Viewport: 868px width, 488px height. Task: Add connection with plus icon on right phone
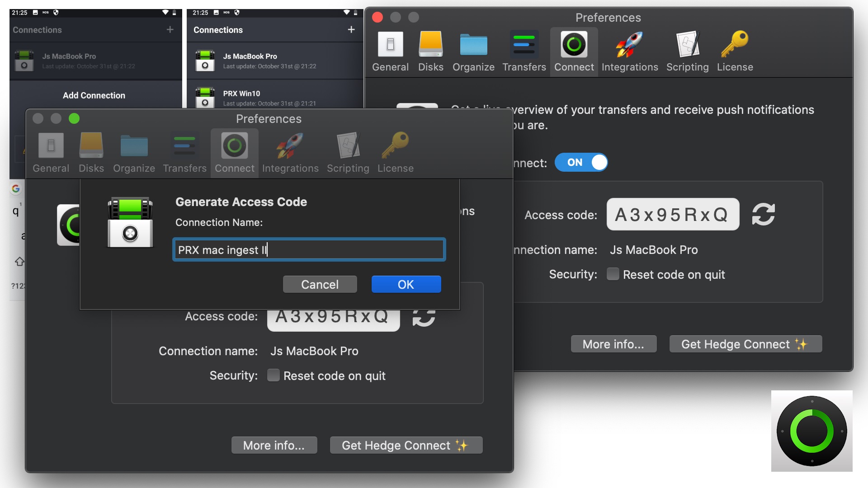pyautogui.click(x=351, y=29)
